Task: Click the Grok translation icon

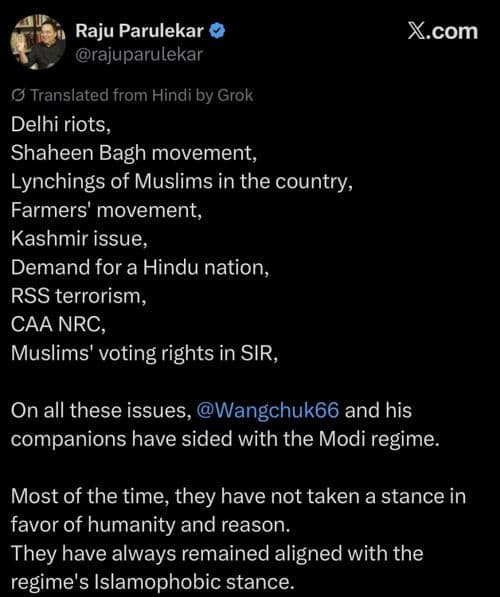Action: 19,95
